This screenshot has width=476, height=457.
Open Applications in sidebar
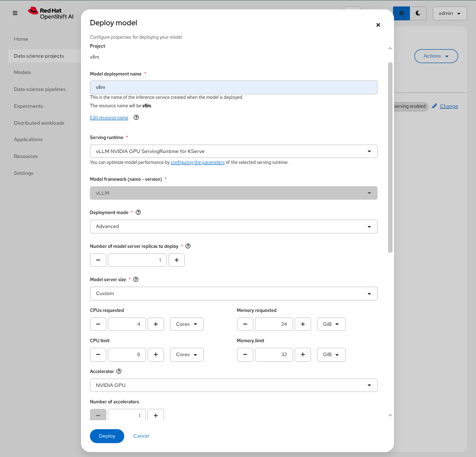[28, 139]
